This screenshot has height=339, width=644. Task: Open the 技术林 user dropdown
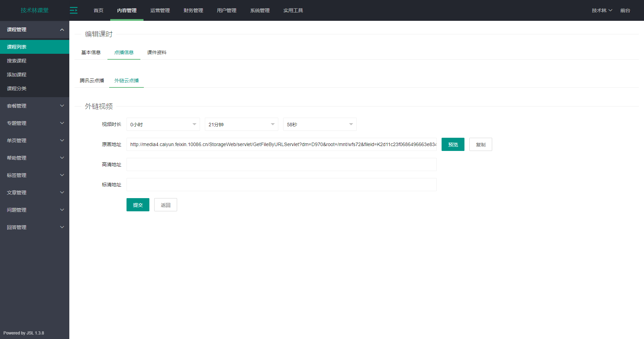pyautogui.click(x=602, y=10)
